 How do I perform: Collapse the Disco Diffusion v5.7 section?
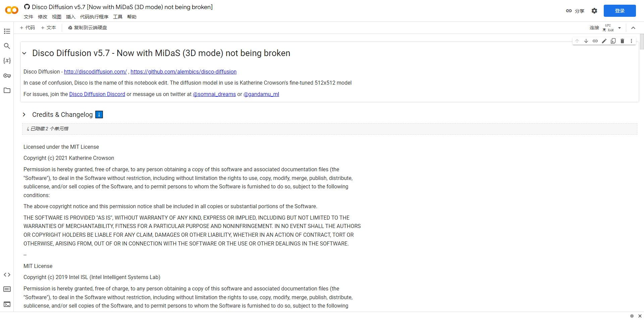pyautogui.click(x=24, y=53)
